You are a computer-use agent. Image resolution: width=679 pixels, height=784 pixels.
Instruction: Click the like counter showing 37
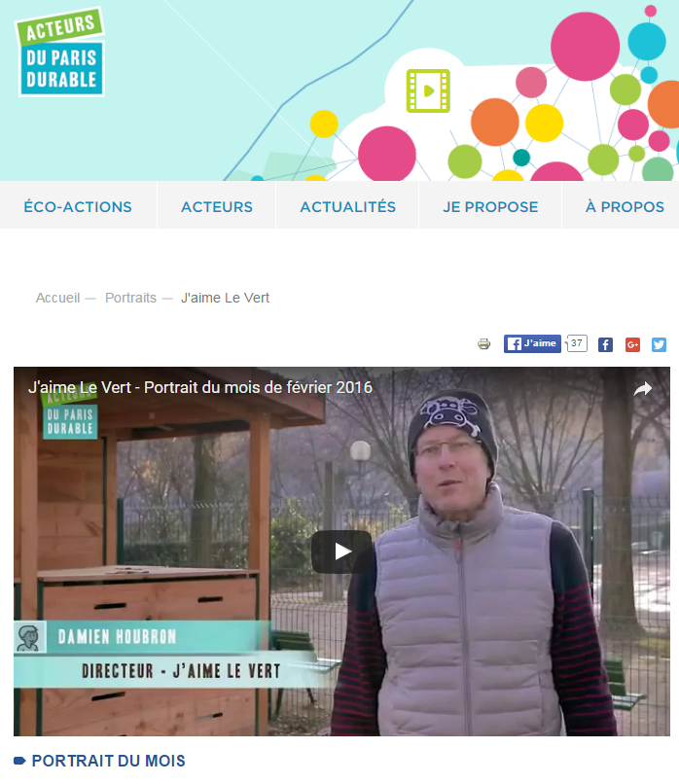pos(577,343)
